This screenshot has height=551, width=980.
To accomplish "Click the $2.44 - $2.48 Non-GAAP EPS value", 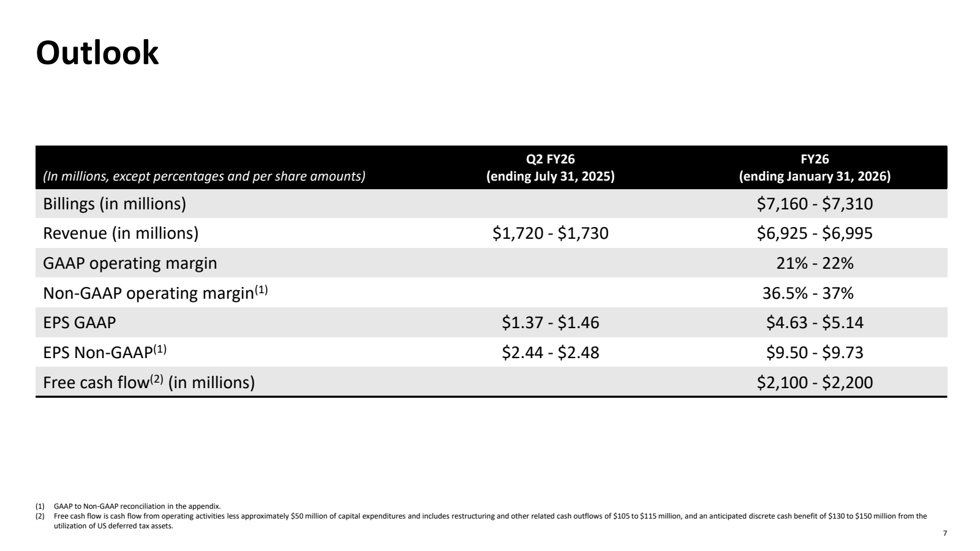I will coord(551,353).
